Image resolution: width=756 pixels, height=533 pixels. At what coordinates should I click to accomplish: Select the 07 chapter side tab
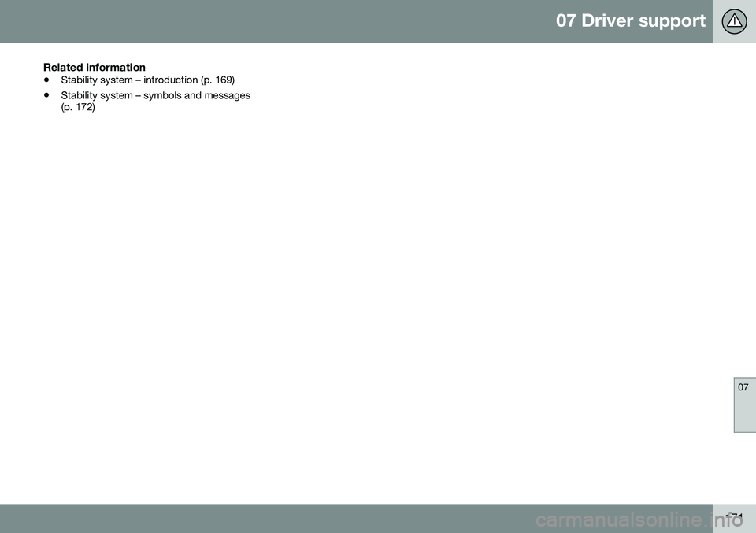pos(744,405)
